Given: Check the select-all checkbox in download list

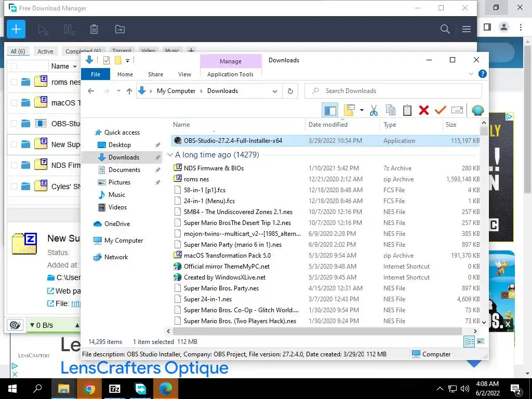Looking at the screenshot, I should click(x=14, y=66).
